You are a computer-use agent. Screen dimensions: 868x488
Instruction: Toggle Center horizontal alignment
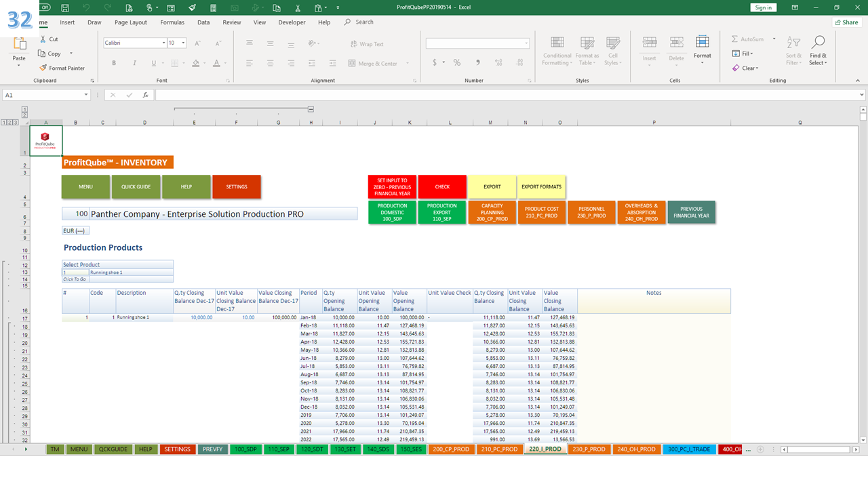pos(271,63)
